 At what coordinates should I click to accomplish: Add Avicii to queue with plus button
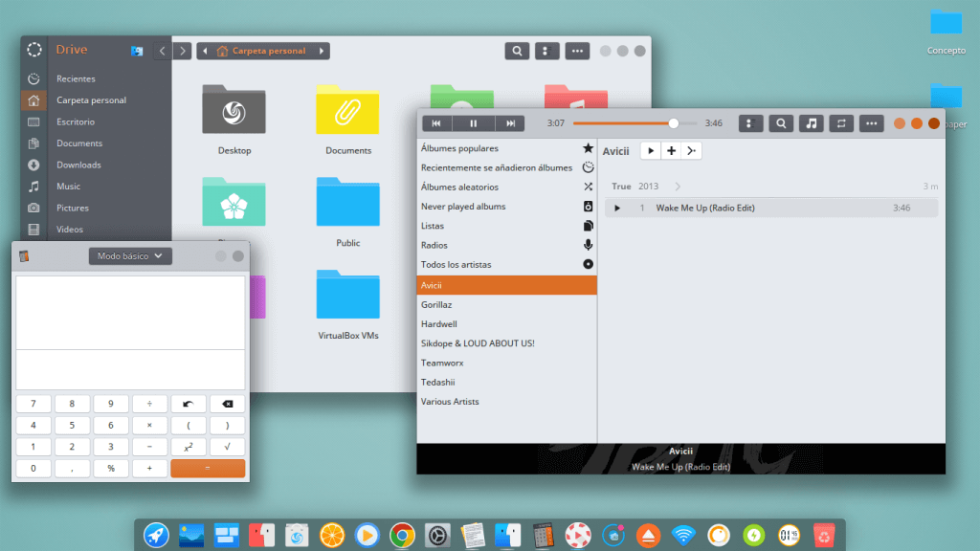[x=671, y=150]
